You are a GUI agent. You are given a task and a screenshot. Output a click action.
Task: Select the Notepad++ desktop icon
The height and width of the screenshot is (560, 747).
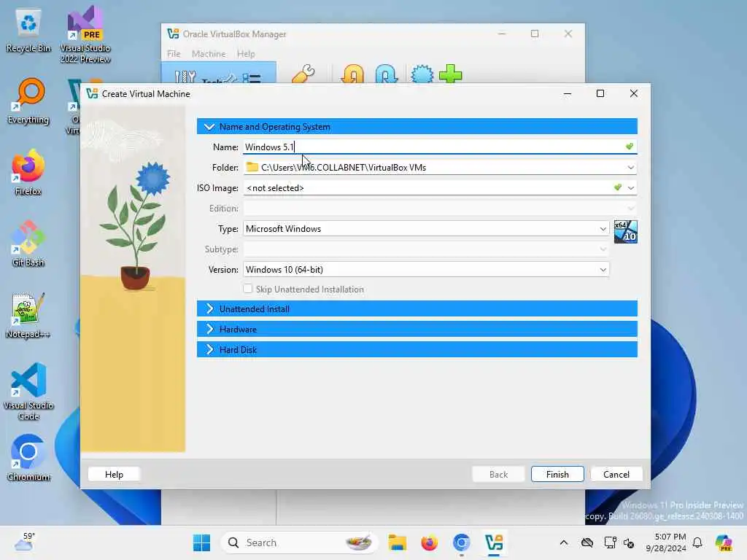(x=28, y=315)
